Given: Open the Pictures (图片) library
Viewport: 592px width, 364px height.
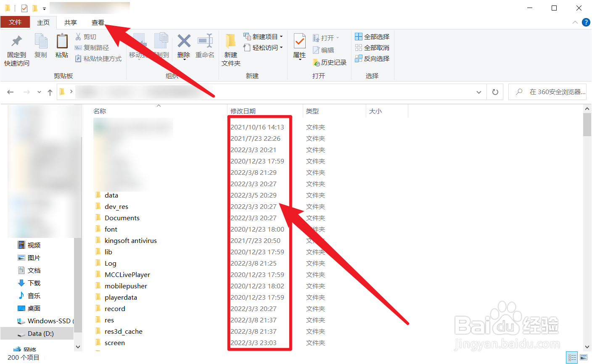Looking at the screenshot, I should pos(29,258).
